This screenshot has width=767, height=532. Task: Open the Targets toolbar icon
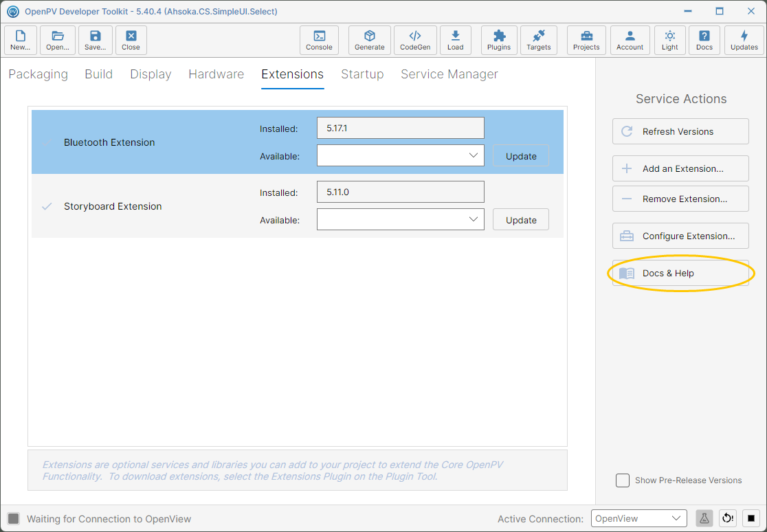click(x=539, y=40)
